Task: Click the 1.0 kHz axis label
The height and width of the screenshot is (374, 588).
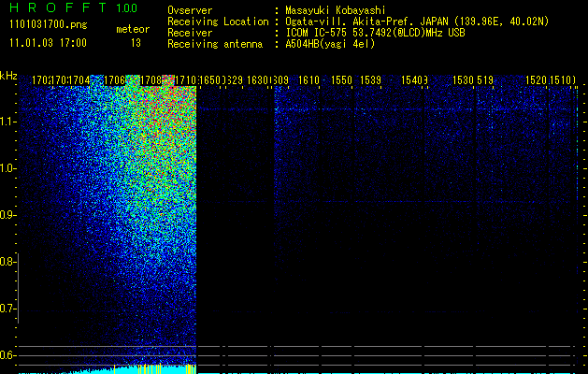Action: 7,168
